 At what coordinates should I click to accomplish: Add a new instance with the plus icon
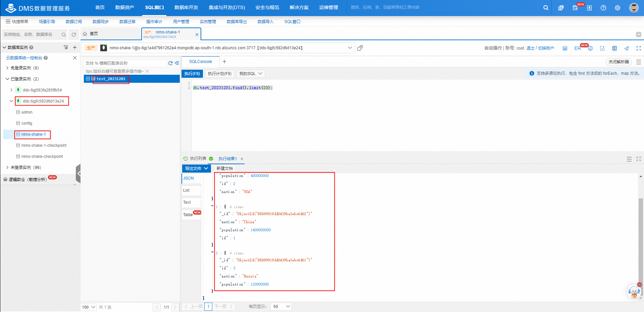click(74, 47)
